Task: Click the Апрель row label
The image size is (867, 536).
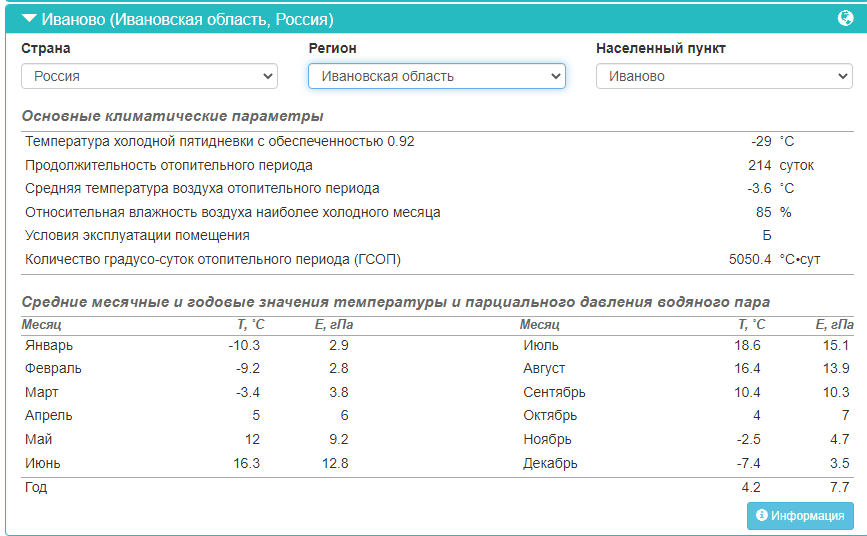Action: pos(49,415)
